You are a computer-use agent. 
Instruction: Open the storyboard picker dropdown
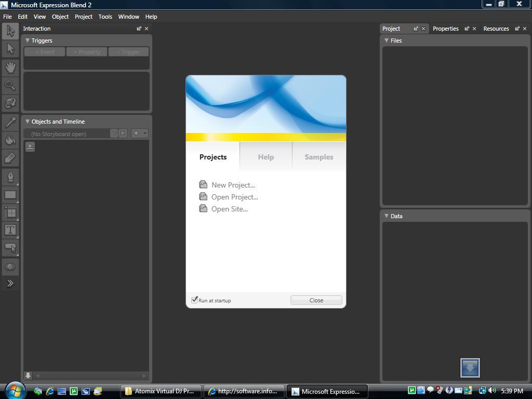(x=113, y=134)
